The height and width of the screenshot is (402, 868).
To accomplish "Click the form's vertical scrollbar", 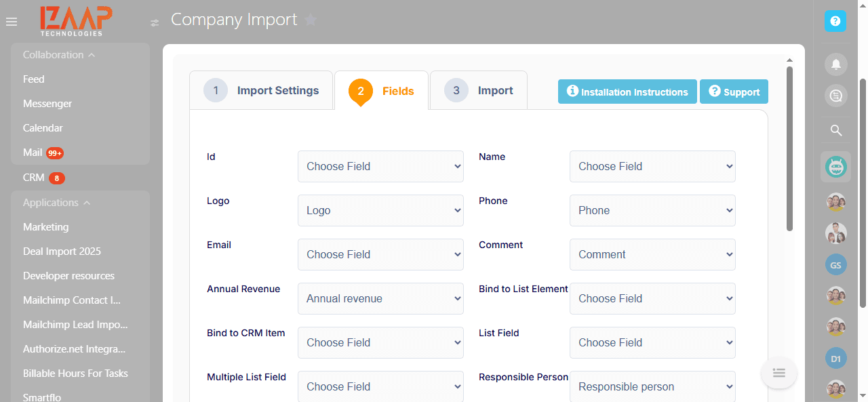I will point(789,148).
